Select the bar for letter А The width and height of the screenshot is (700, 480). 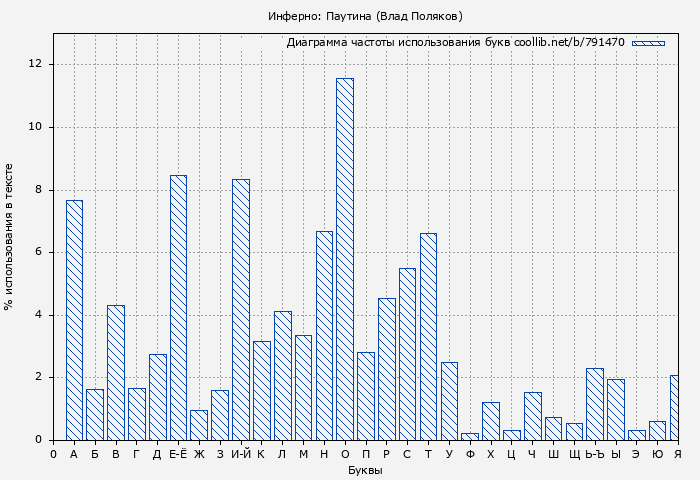74,320
